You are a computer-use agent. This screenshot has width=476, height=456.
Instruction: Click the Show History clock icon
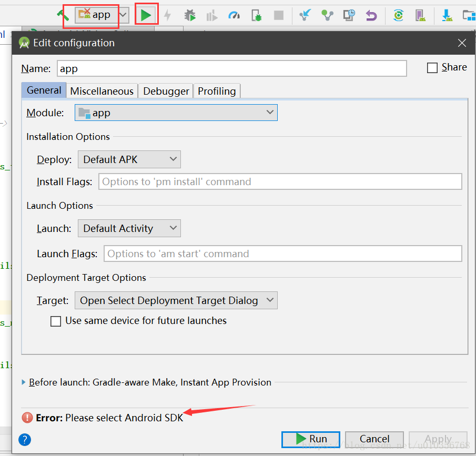(x=349, y=15)
